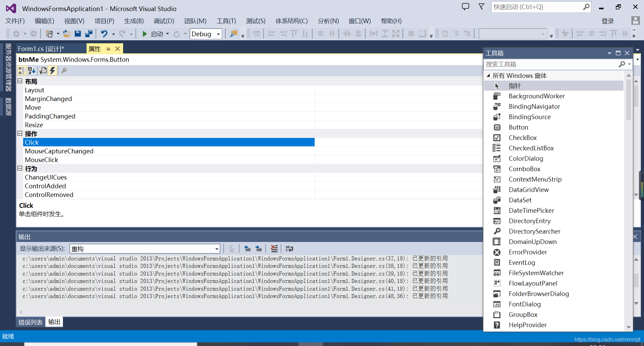Start debugging with the green play icon
The image size is (644, 346).
tap(145, 34)
